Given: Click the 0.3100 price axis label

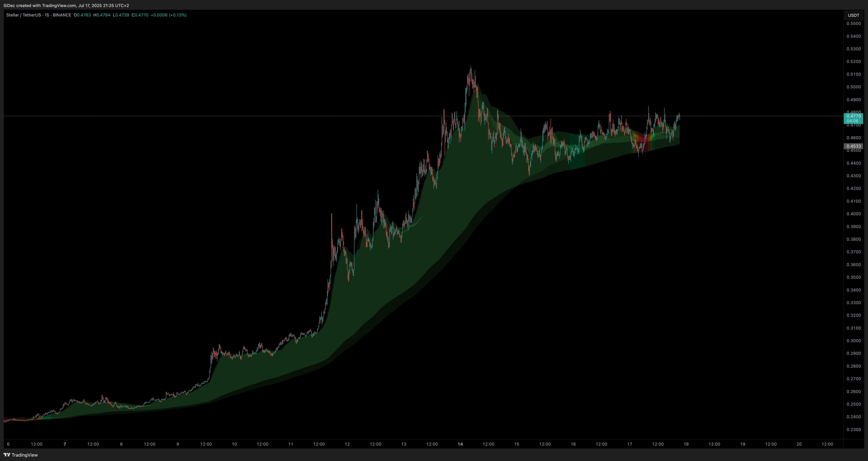Looking at the screenshot, I should [x=853, y=328].
